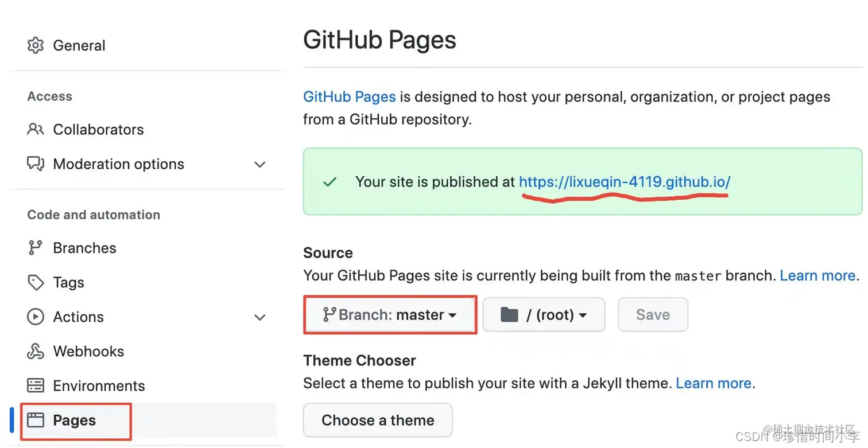Expand the Moderation options chevron
Viewport: 868px width, 448px height.
click(x=260, y=165)
